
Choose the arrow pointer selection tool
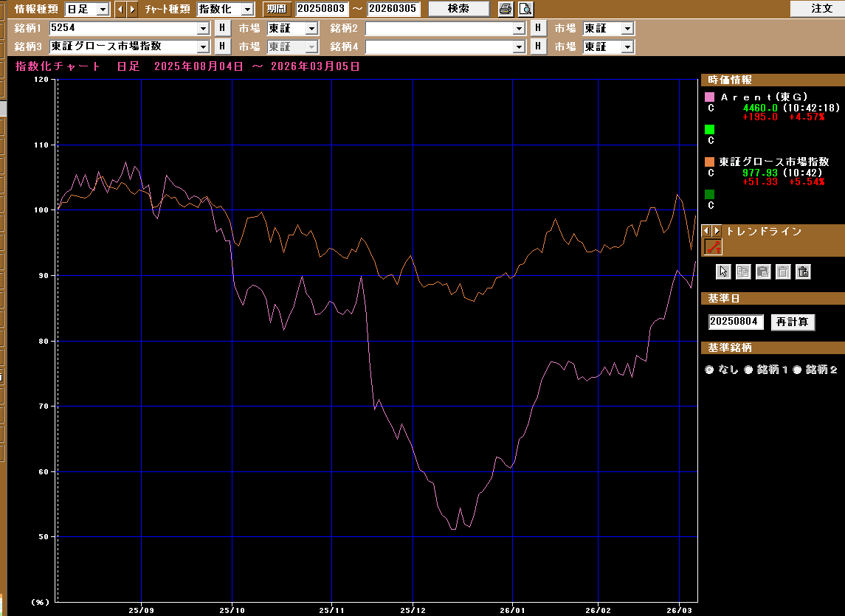[723, 271]
